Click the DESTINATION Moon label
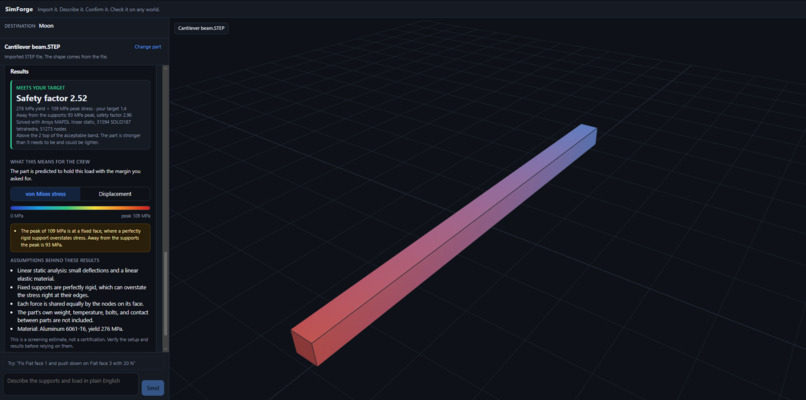Viewport: 806px width, 400px height. click(x=29, y=26)
